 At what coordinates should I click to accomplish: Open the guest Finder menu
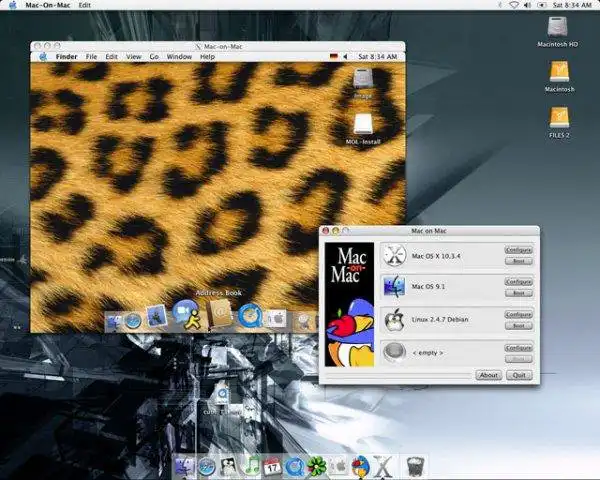[x=67, y=57]
